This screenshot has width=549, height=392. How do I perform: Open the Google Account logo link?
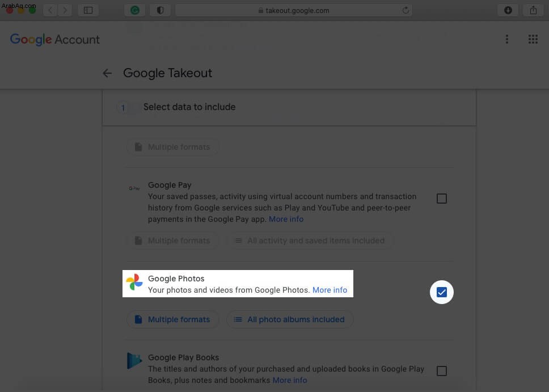click(x=55, y=39)
